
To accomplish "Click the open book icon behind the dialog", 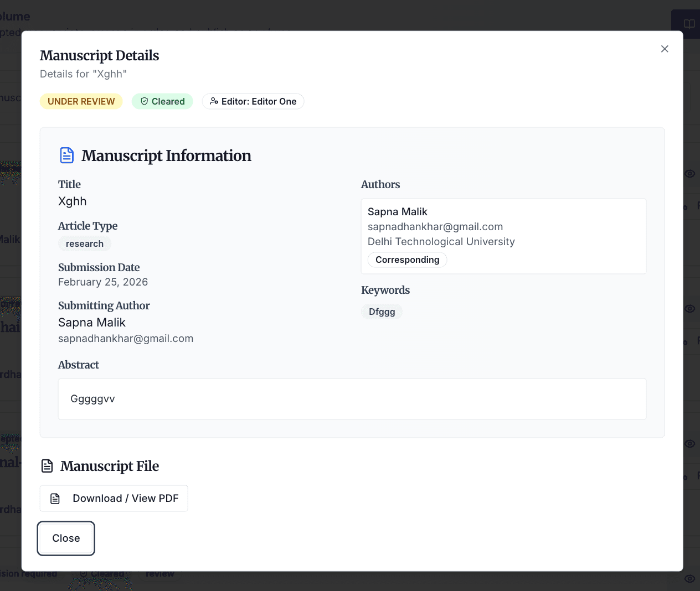I will (689, 24).
